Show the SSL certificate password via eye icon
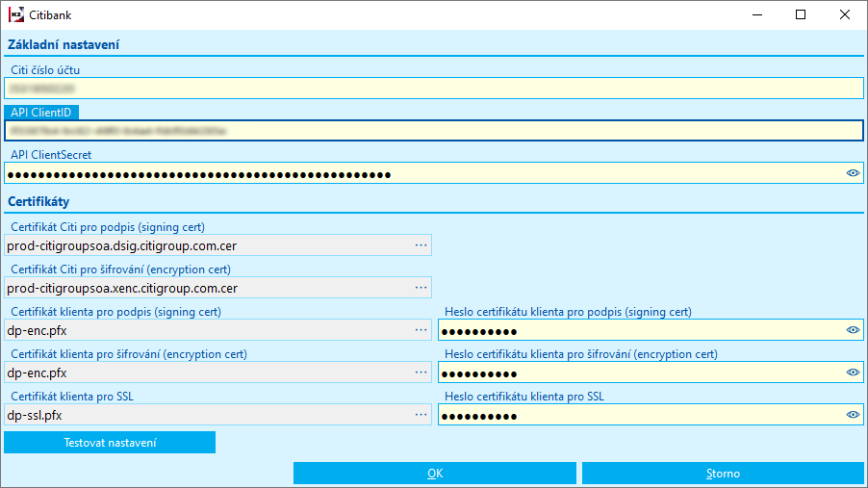This screenshot has width=868, height=488. pyautogui.click(x=853, y=414)
